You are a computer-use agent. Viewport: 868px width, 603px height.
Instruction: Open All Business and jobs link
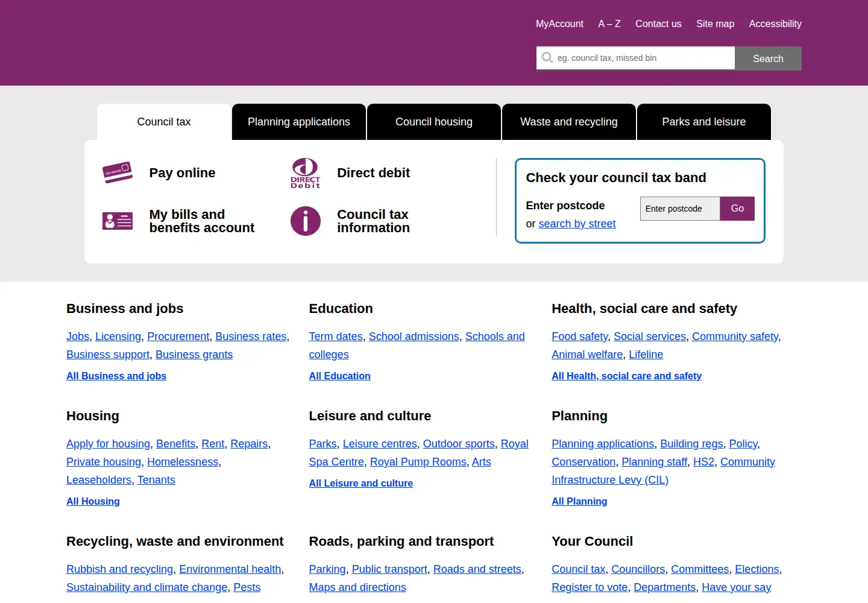116,376
